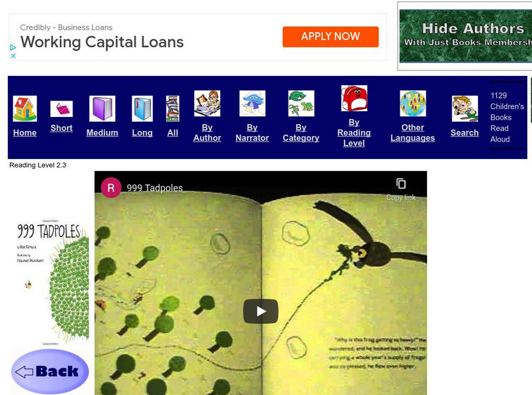Open the By Reading Level link
532x395 pixels.
pyautogui.click(x=354, y=133)
